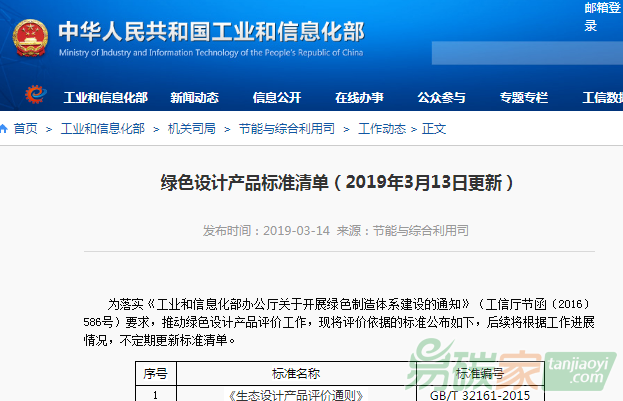Open 专题专栏 menu item
623x401 pixels.
(x=524, y=97)
